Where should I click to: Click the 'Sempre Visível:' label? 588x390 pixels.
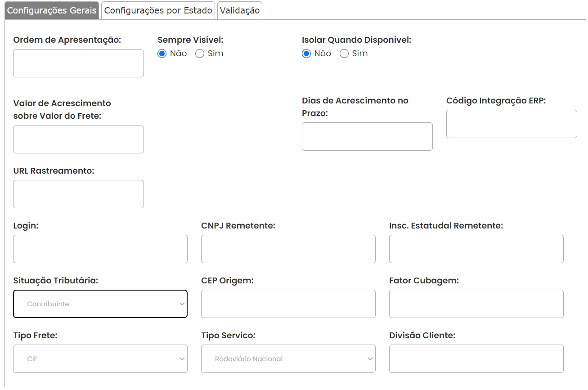(190, 40)
